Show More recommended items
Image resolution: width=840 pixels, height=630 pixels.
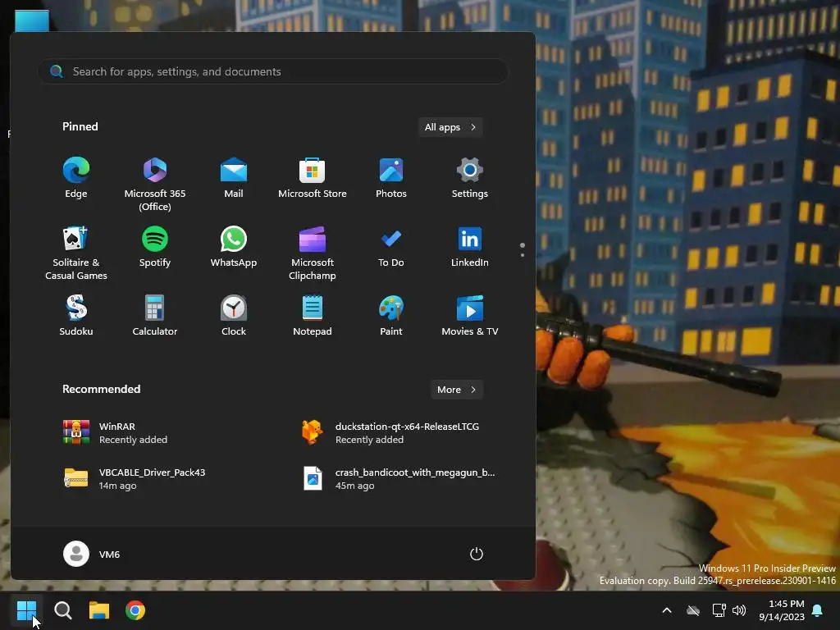tap(457, 390)
